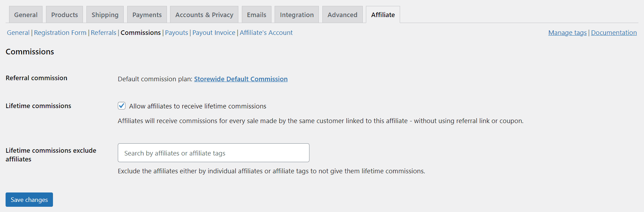
Task: Open the General affiliate sub-section link
Action: coord(18,32)
